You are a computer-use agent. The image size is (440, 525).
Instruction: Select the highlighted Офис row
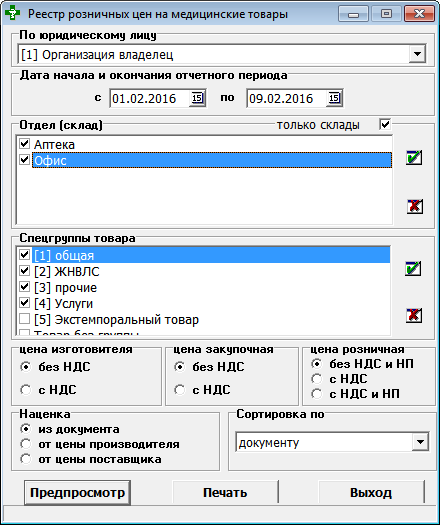(212, 160)
